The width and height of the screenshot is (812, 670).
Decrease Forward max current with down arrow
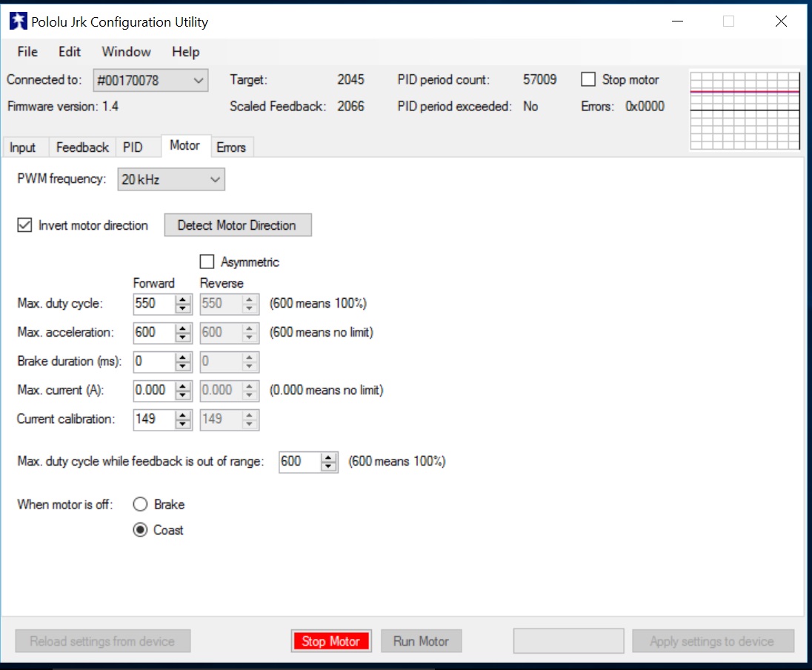pos(183,395)
